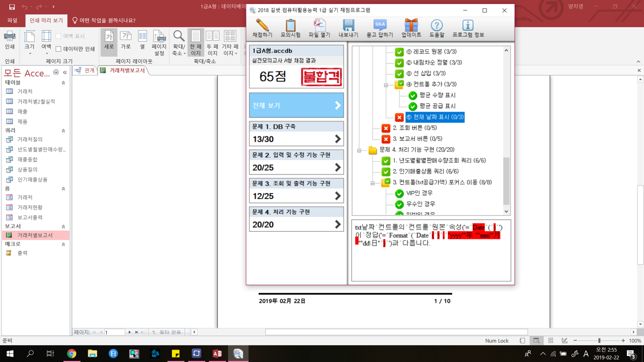Select 조회 버튼 (0/5) tree item
Screen dimensions: 644x362
(x=415, y=128)
